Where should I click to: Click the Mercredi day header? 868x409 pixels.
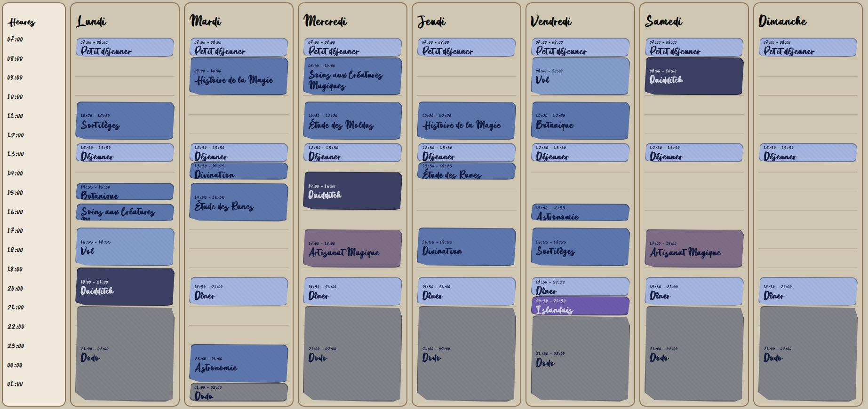326,21
